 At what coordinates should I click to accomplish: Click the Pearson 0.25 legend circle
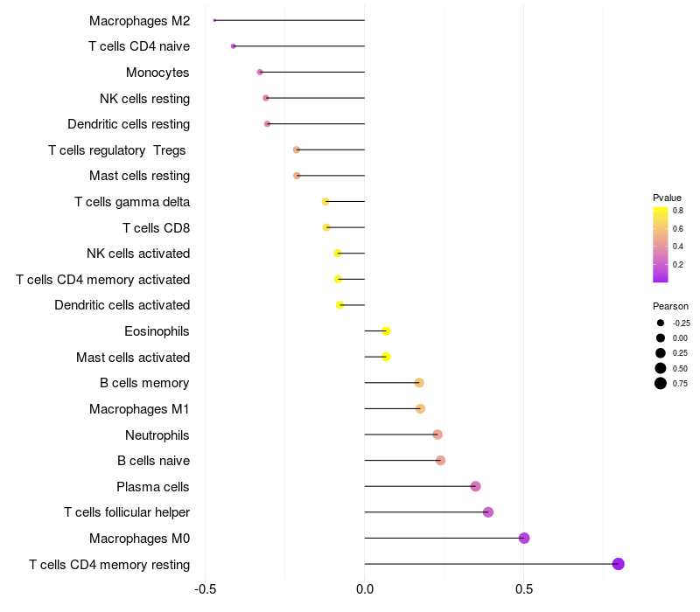[x=661, y=353]
